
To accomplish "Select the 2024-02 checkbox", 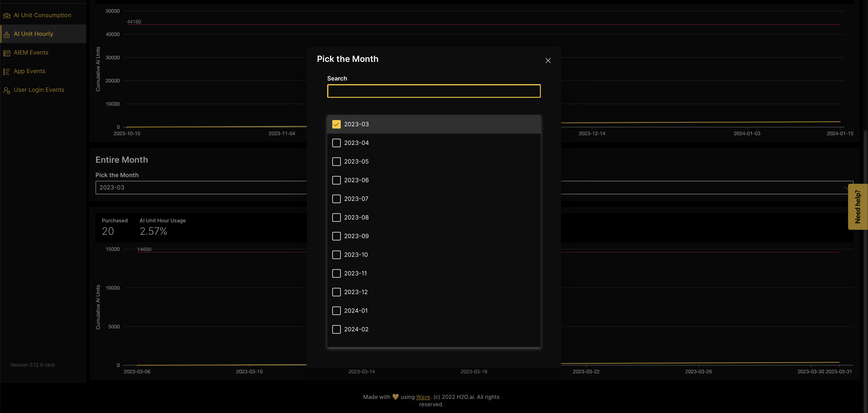I will 336,329.
